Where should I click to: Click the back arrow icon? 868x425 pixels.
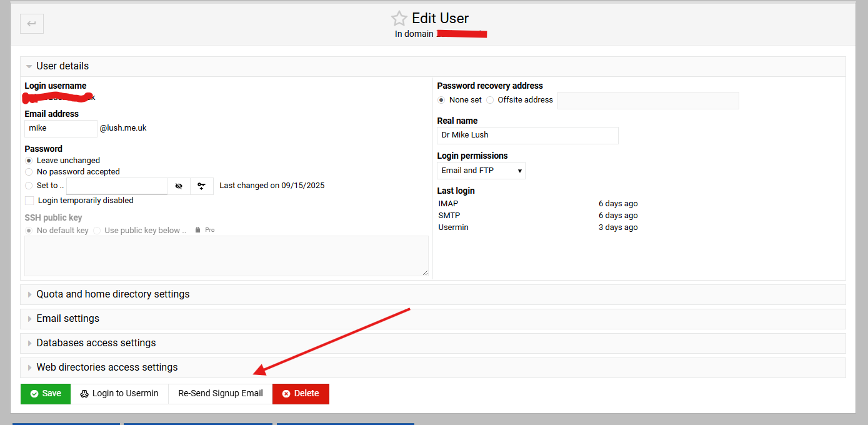pyautogui.click(x=32, y=24)
